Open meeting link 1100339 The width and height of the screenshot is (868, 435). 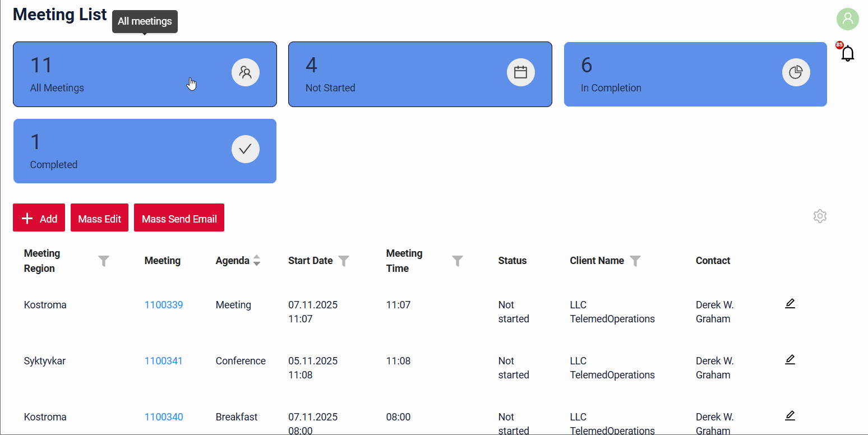(x=164, y=305)
